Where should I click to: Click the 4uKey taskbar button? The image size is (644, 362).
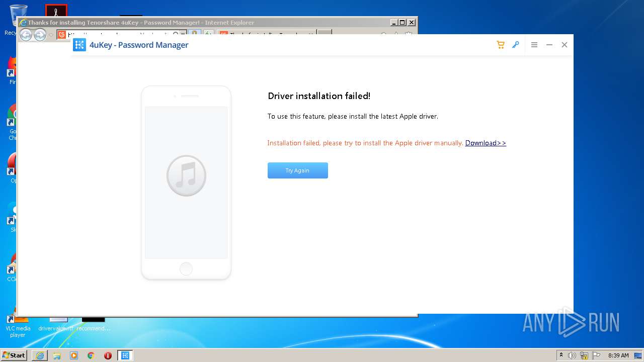point(125,355)
